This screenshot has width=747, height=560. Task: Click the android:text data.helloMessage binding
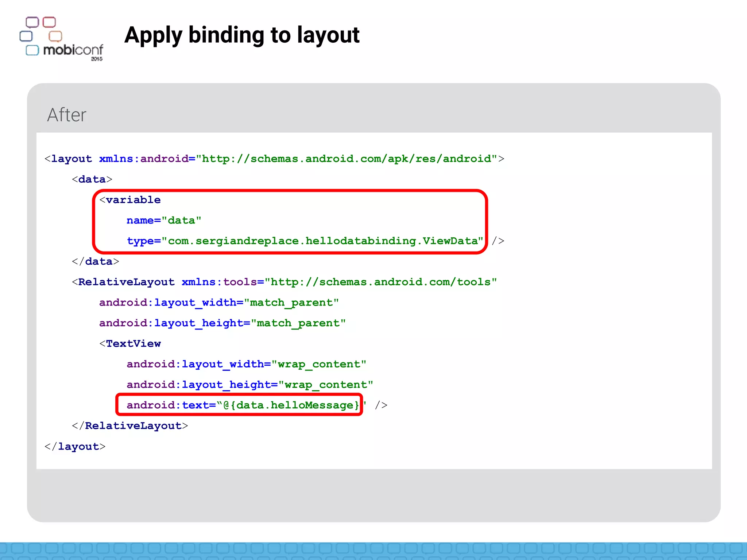tap(242, 405)
